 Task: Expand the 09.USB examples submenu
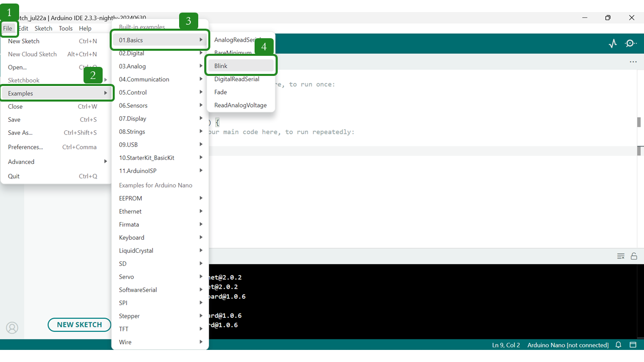pos(160,145)
